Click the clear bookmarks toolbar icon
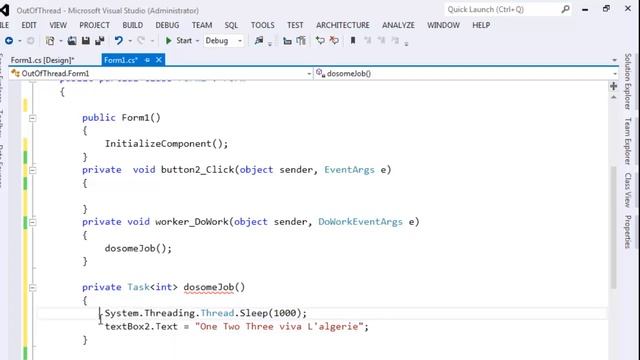This screenshot has height=360, width=640. coord(395,40)
